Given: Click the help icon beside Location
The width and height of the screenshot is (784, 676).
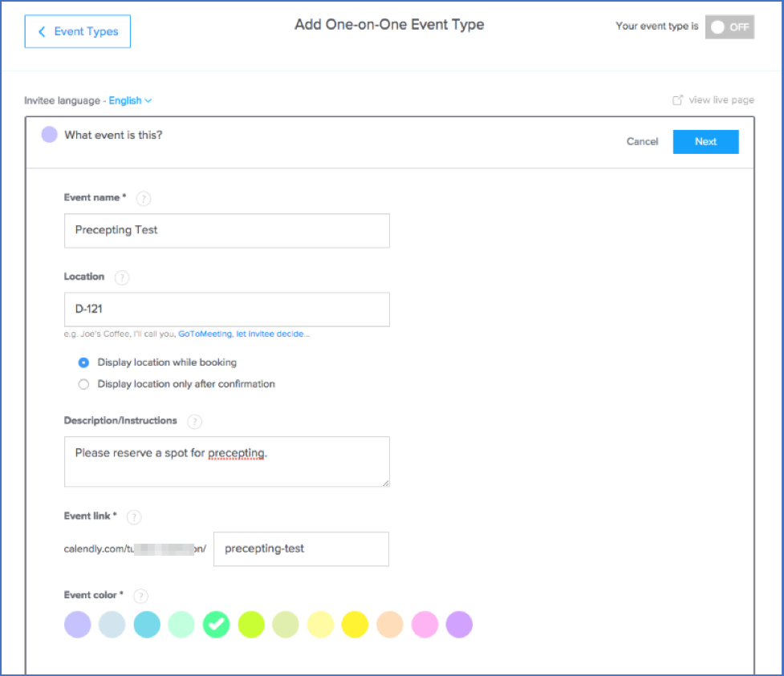Looking at the screenshot, I should [x=121, y=277].
